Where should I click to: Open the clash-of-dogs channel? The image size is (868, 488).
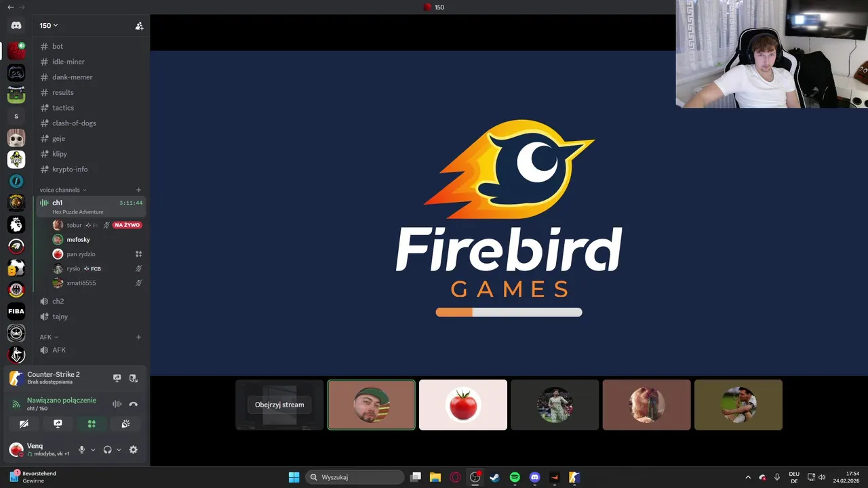pyautogui.click(x=90, y=123)
